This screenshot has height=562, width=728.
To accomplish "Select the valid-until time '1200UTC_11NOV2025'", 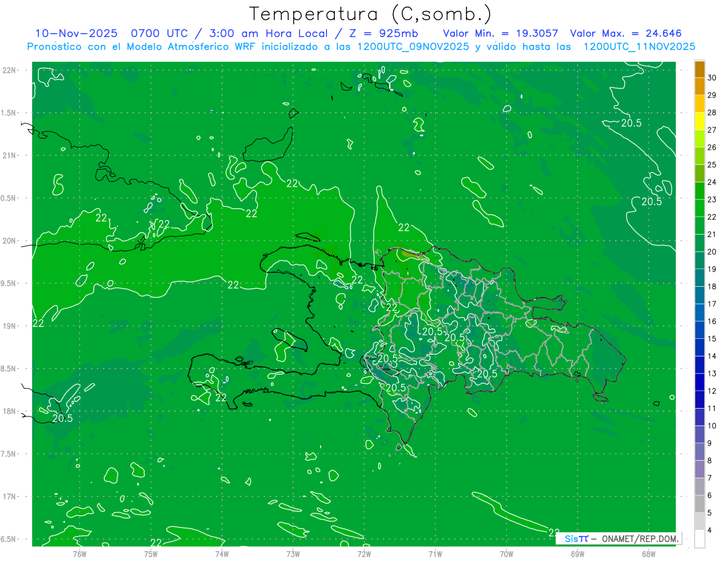I will [639, 47].
